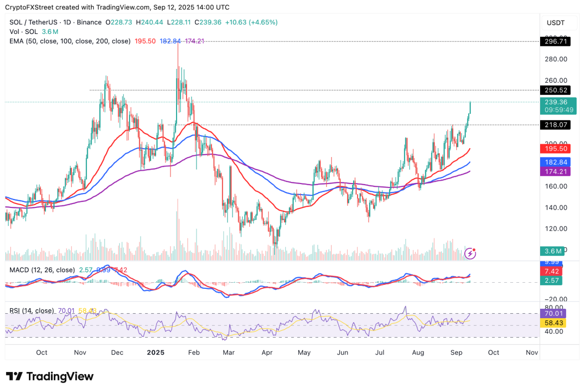Screen dimensions: 583x392
Task: Select the 2025 label on the time axis
Action: click(156, 352)
